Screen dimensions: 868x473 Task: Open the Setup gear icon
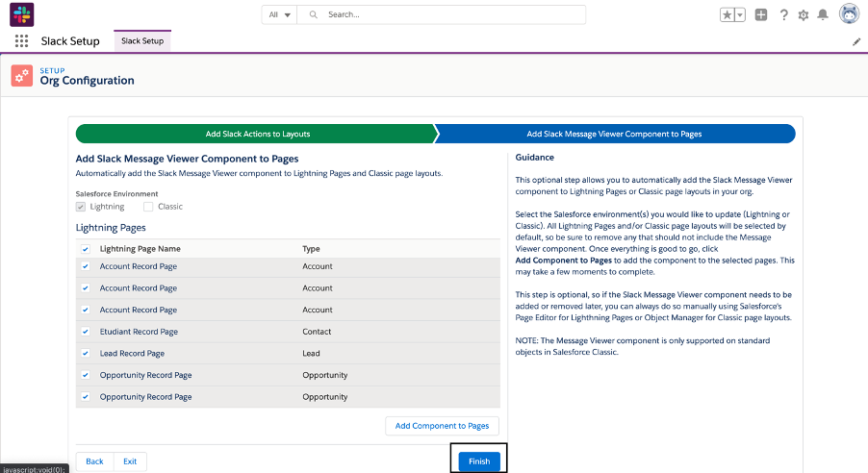coord(804,15)
